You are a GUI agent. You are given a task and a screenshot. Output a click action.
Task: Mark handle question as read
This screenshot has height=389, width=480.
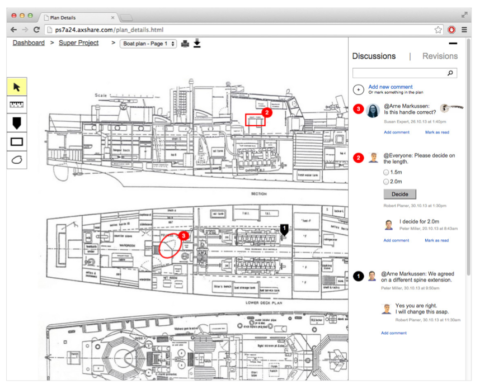(437, 132)
